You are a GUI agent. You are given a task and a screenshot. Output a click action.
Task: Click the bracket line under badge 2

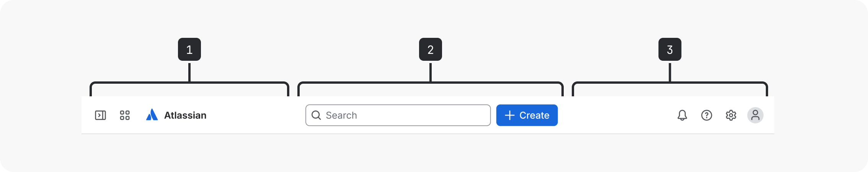[x=364, y=83]
